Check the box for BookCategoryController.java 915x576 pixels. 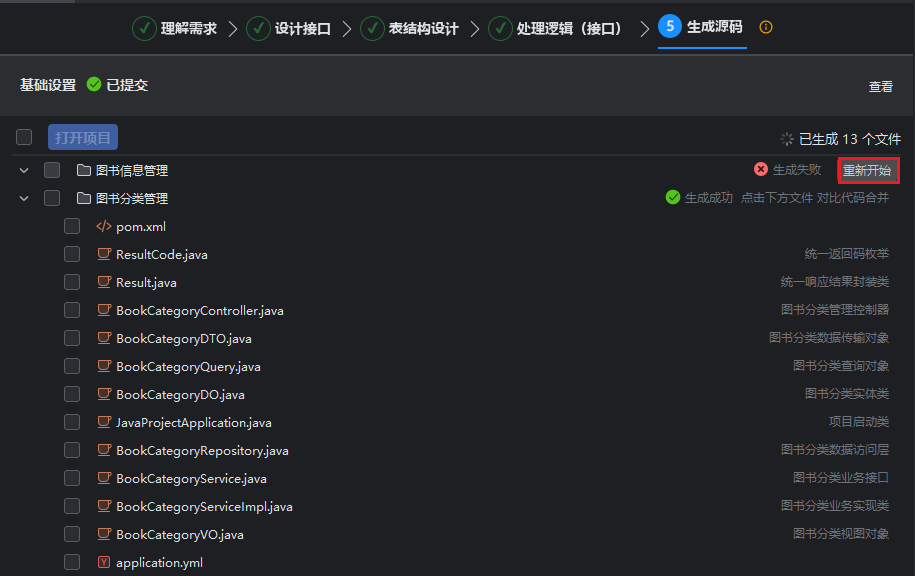tap(72, 311)
